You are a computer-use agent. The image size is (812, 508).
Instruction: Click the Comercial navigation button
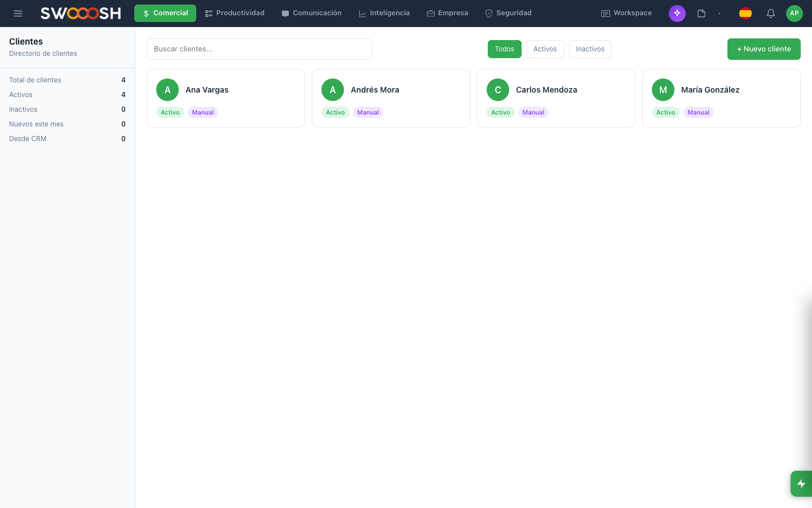(x=165, y=13)
